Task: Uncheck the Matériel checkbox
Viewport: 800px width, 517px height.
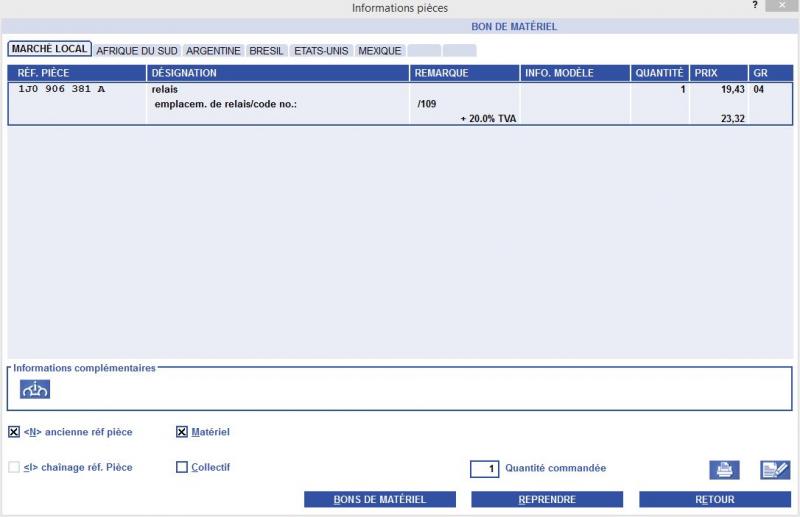Action: point(182,432)
